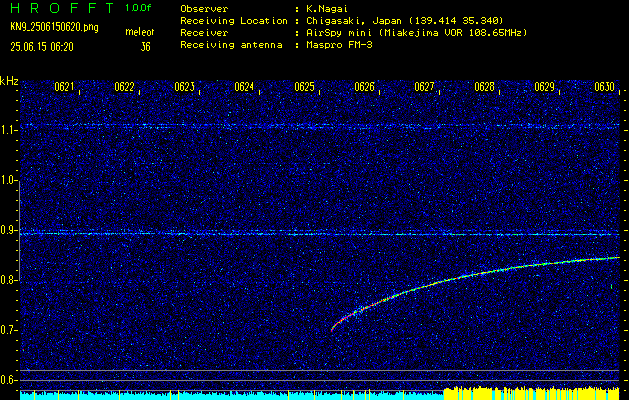The image size is (629, 400).
Task: Select the 0630 time marker
Action: pos(605,87)
